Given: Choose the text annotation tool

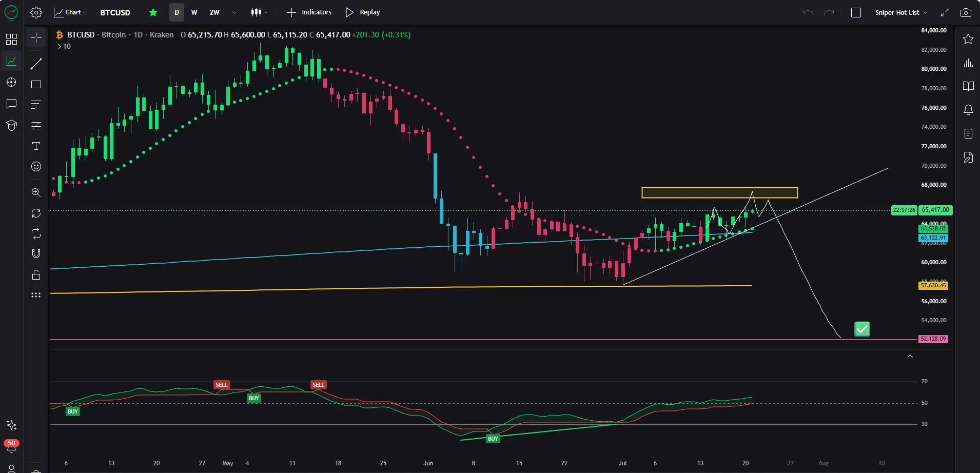Looking at the screenshot, I should tap(36, 146).
